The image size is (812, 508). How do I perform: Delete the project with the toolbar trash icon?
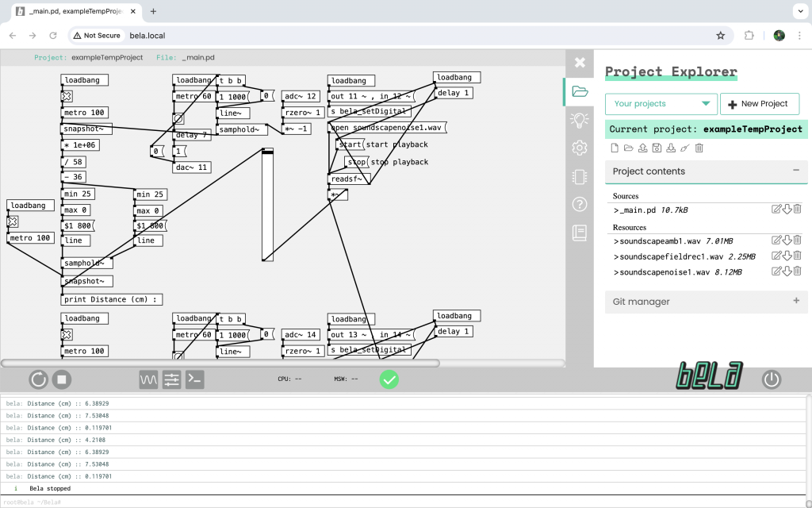(x=699, y=148)
